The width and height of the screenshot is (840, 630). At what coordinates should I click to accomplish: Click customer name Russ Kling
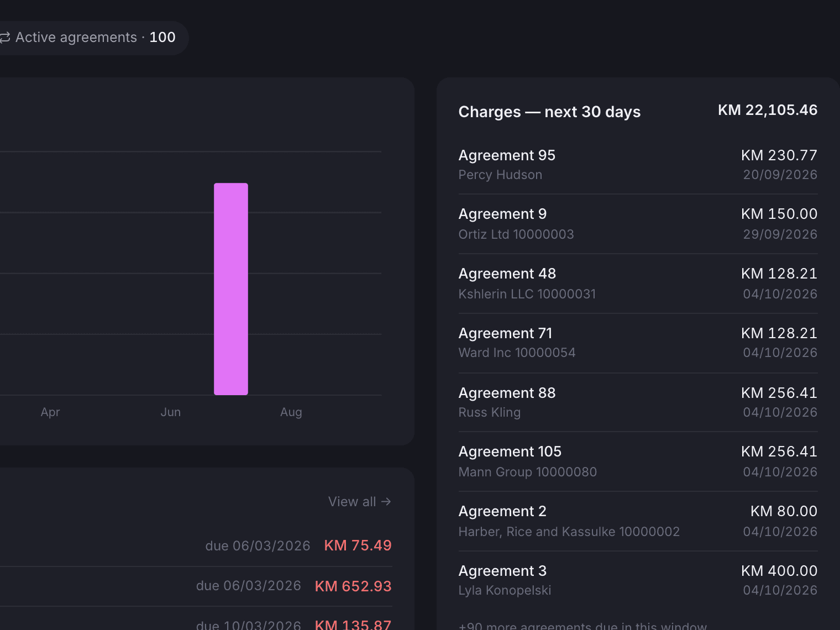[490, 412]
